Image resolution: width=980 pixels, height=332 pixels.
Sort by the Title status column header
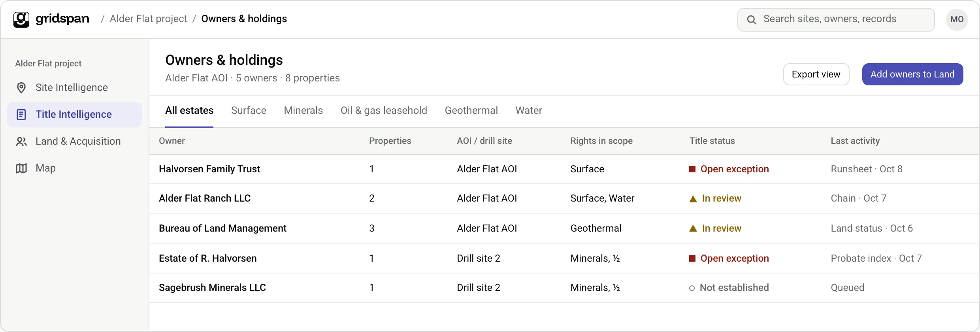pos(712,141)
